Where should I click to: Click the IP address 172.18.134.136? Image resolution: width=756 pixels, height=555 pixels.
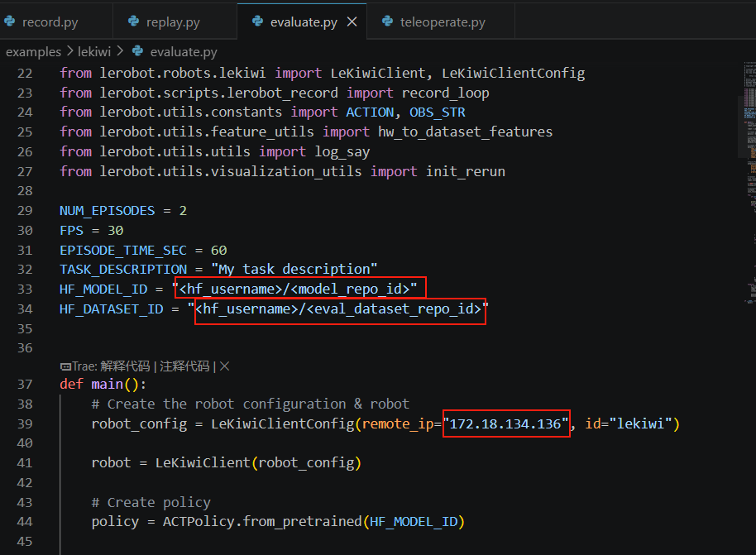(x=505, y=423)
